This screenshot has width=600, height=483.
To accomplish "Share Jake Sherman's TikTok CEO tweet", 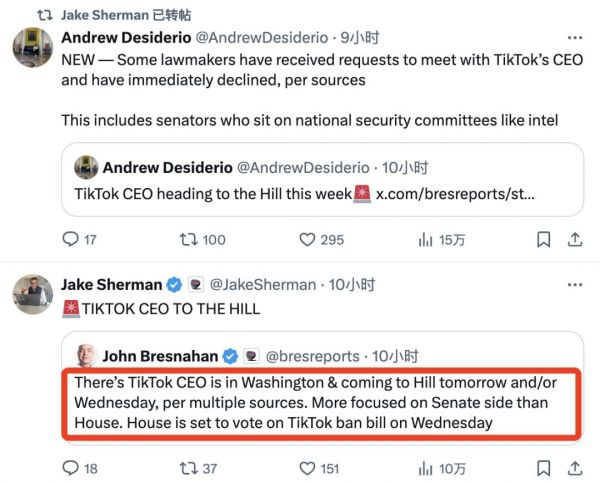I will 574,467.
